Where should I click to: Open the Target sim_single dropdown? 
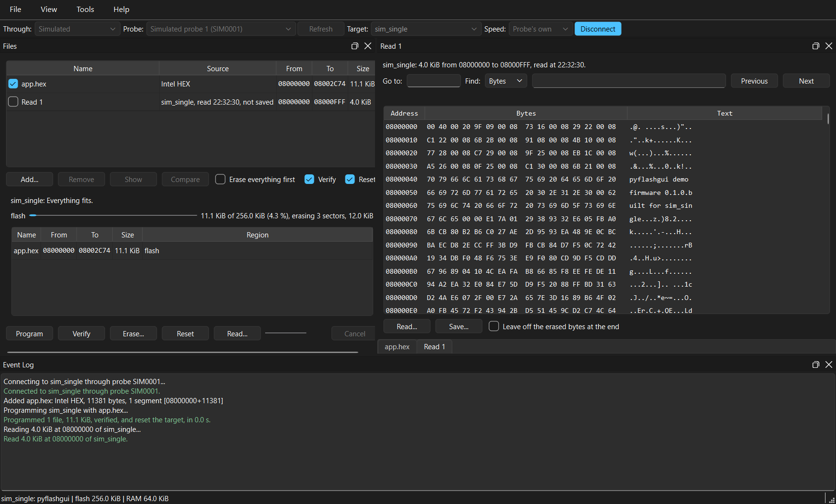pyautogui.click(x=426, y=29)
